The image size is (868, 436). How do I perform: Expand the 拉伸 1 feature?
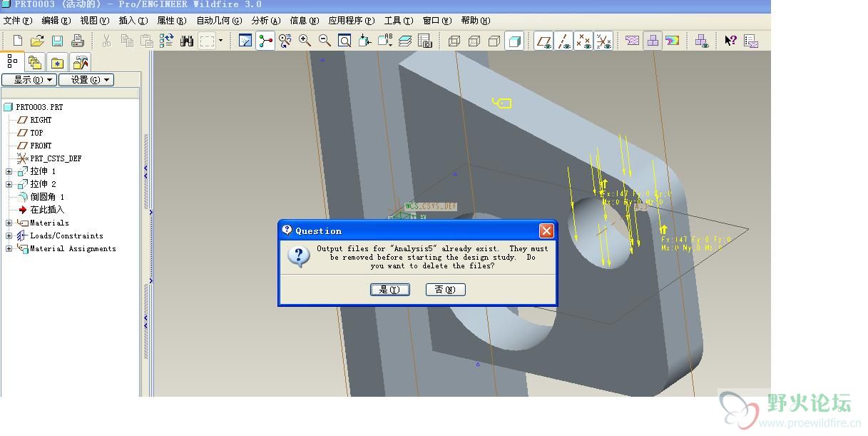9,171
